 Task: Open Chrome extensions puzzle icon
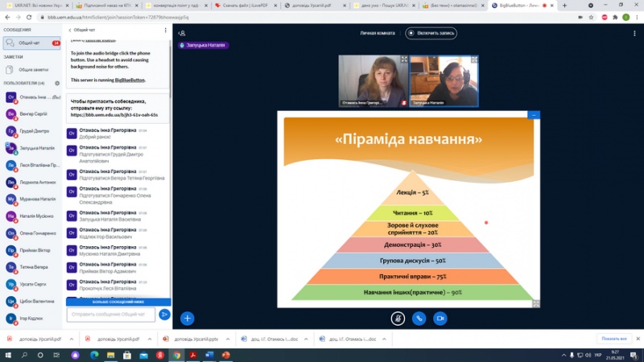tap(615, 17)
